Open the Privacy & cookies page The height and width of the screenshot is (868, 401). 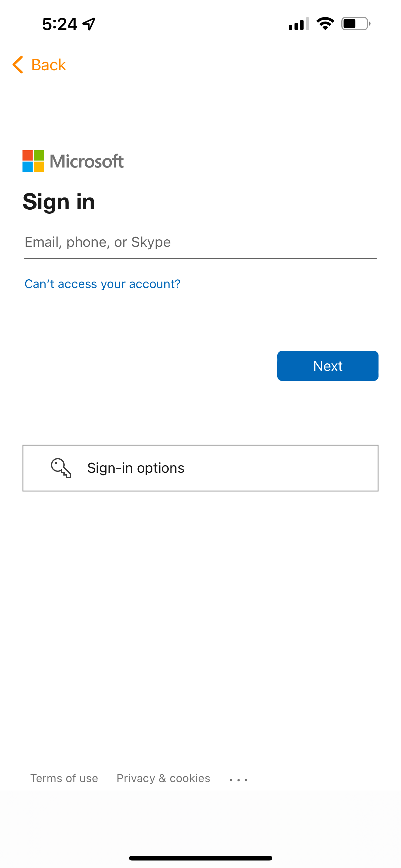[x=163, y=778]
